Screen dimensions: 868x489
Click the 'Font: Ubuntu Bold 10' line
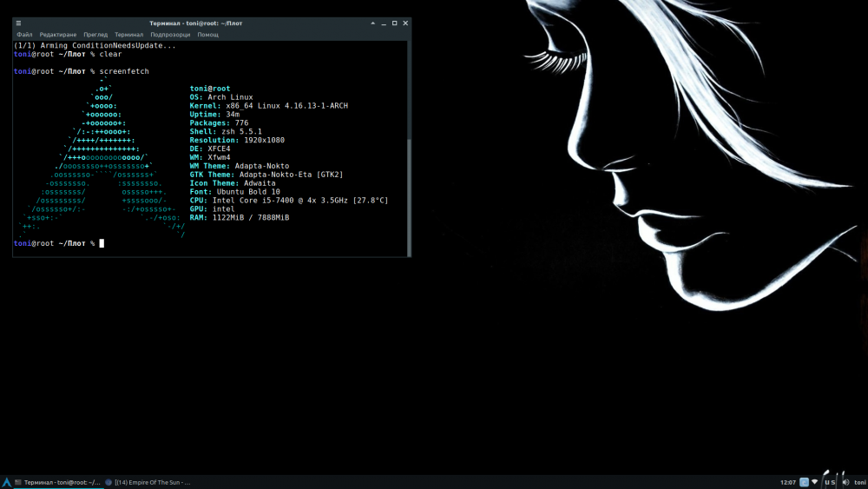pyautogui.click(x=234, y=192)
